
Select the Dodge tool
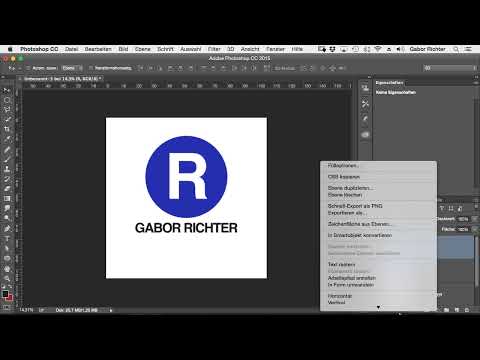7,218
